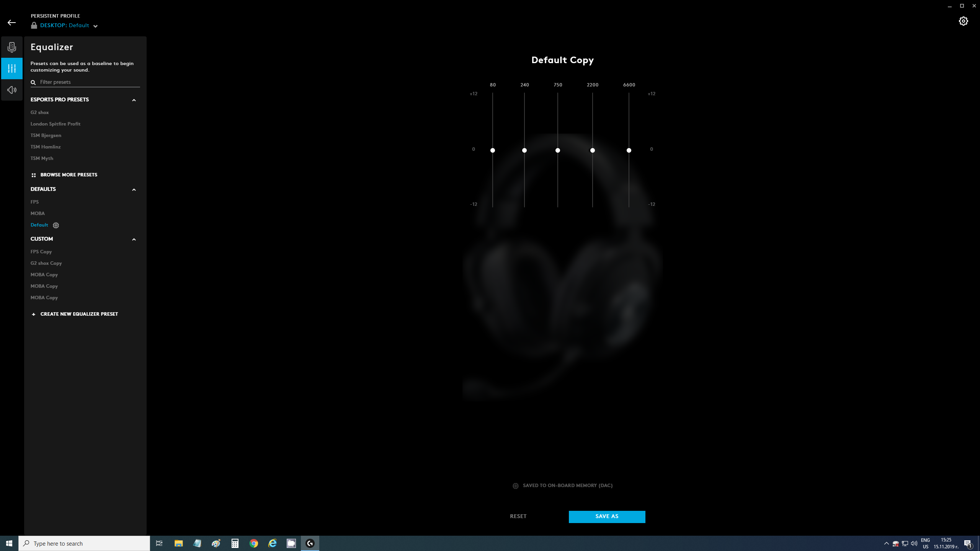Viewport: 980px width, 551px height.
Task: Open G HUB settings gear
Action: (963, 21)
